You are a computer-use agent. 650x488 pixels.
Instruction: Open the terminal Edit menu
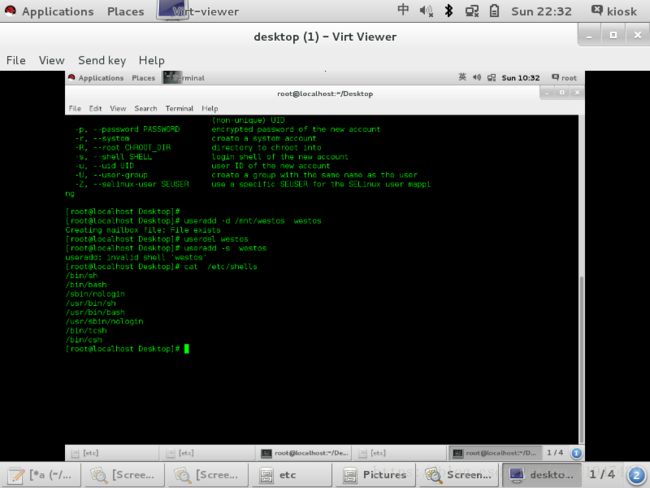click(95, 109)
